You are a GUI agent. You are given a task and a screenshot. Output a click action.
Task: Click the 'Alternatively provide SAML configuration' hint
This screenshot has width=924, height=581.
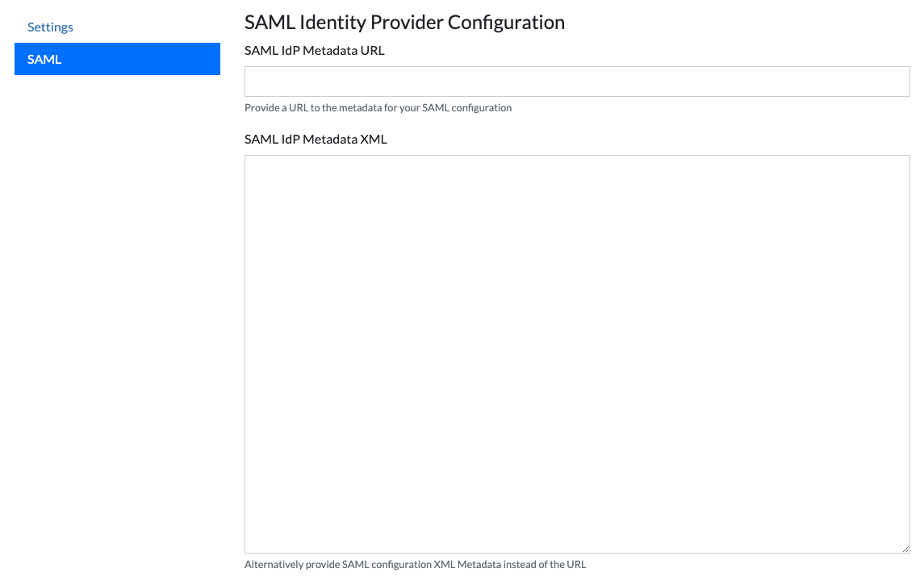tap(415, 565)
